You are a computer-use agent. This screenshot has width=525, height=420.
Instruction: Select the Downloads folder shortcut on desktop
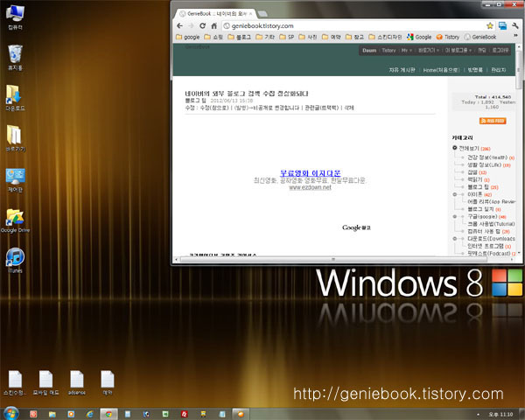point(16,98)
